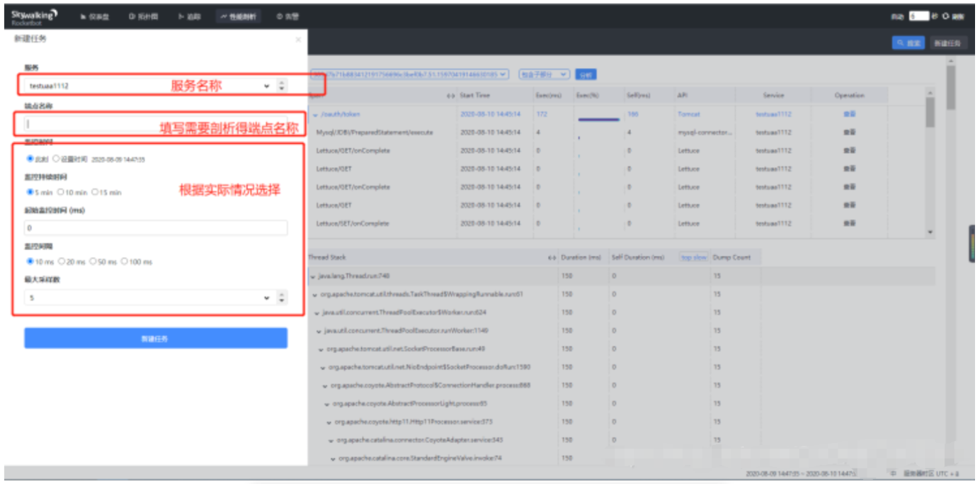
Task: Click the 端点名称 endpoint name input field
Action: point(156,124)
